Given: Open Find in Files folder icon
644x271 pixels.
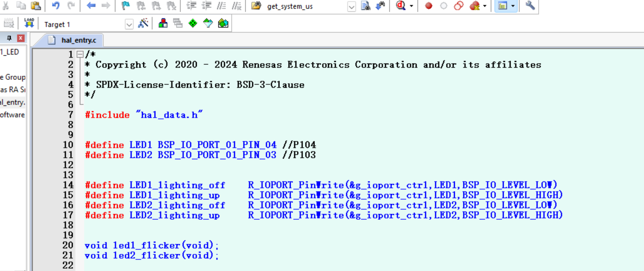Looking at the screenshot, I should point(256,5).
